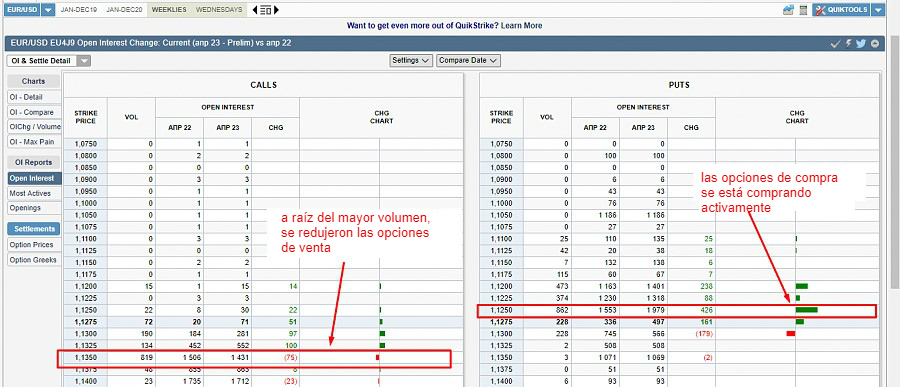Click the CALLS table heading
The height and width of the screenshot is (387, 900).
point(263,85)
